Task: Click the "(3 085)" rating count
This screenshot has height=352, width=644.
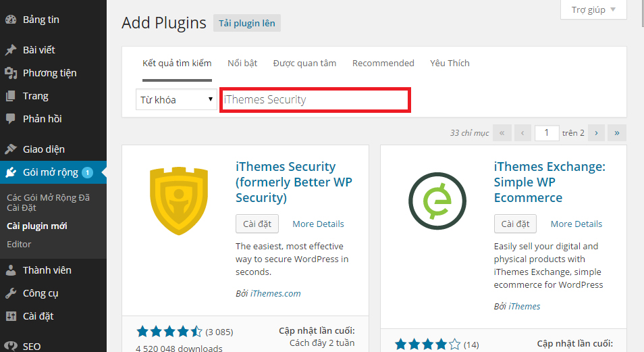Action: click(x=219, y=332)
